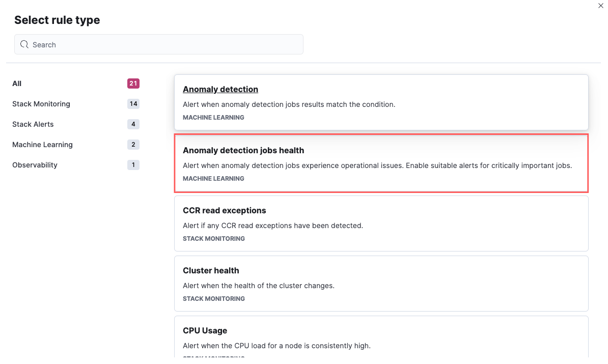The width and height of the screenshot is (608, 364).
Task: Filter rules by Stack Alerts category
Action: pyautogui.click(x=33, y=124)
